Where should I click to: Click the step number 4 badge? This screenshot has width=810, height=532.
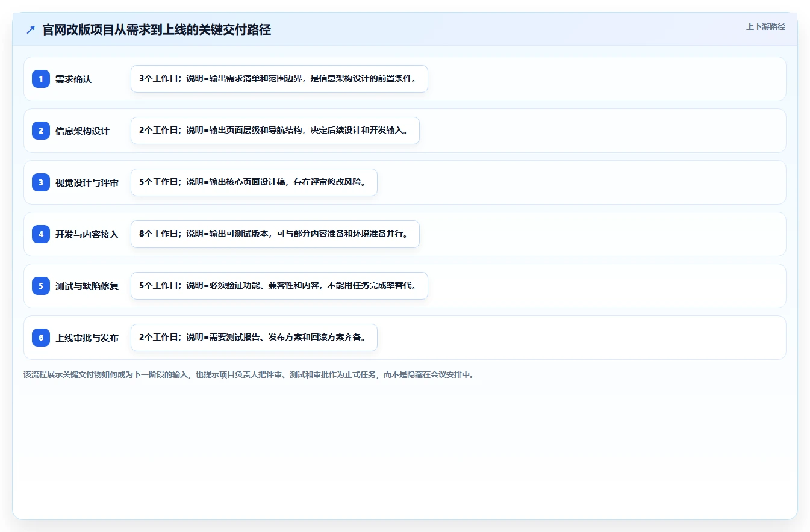tap(41, 234)
